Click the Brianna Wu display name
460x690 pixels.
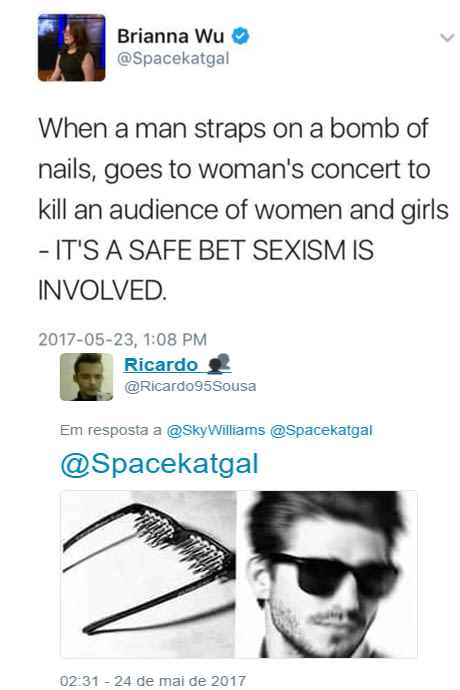click(171, 36)
